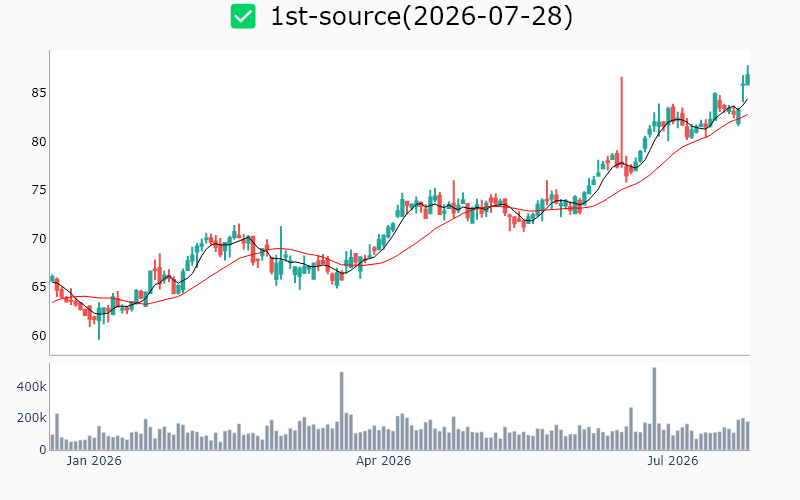Click the 200k volume axis label
Screen dimensions: 800x500
coord(31,418)
